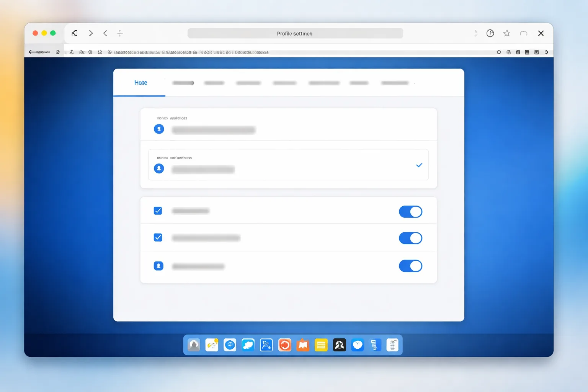
Task: Click the Profile settings address bar
Action: click(x=295, y=34)
